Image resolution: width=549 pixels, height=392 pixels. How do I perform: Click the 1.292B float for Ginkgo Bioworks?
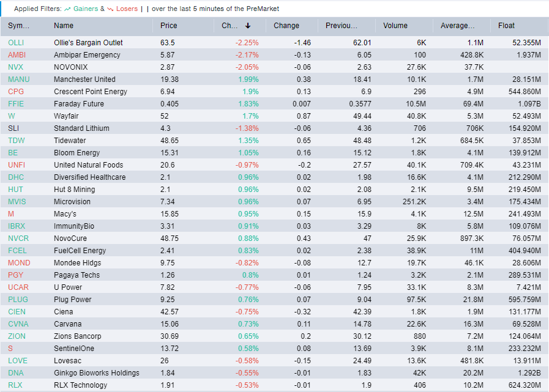pyautogui.click(x=529, y=373)
